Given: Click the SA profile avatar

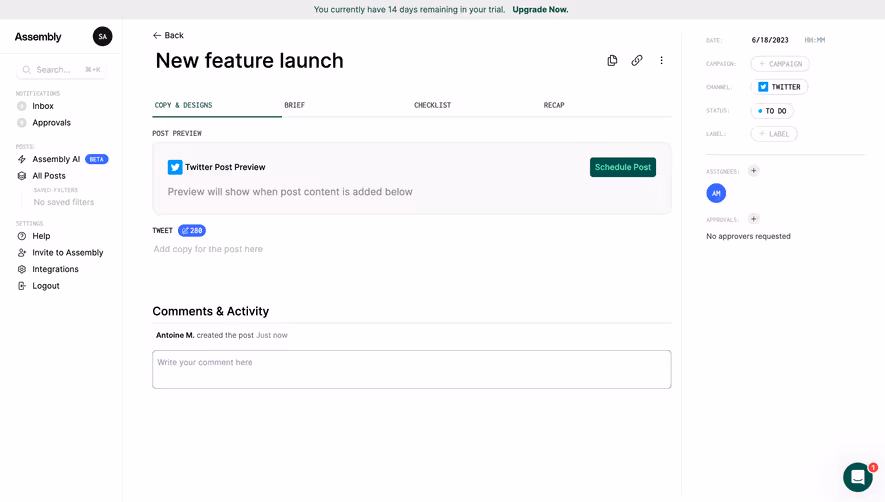Looking at the screenshot, I should click(102, 37).
